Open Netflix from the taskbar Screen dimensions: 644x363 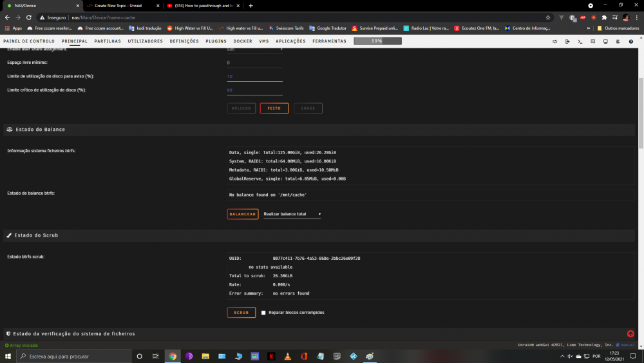click(x=271, y=356)
